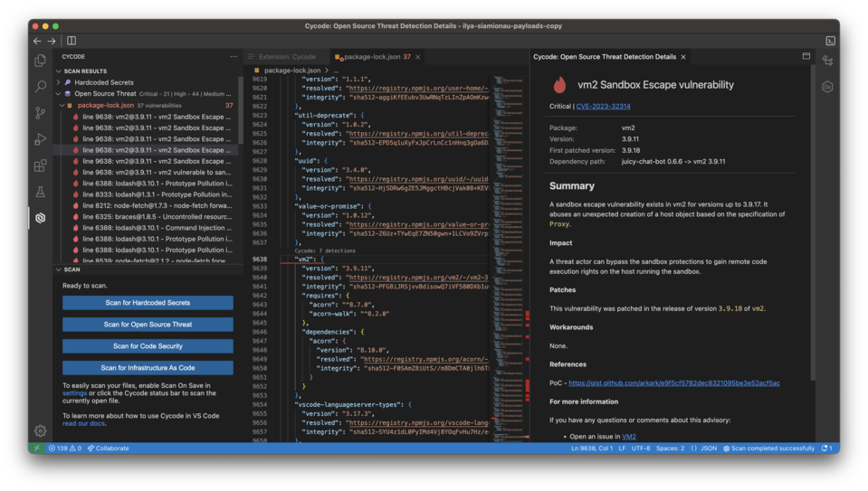The height and width of the screenshot is (491, 868).
Task: Select lodash@3.10.1 Command Injection result
Action: (x=147, y=228)
